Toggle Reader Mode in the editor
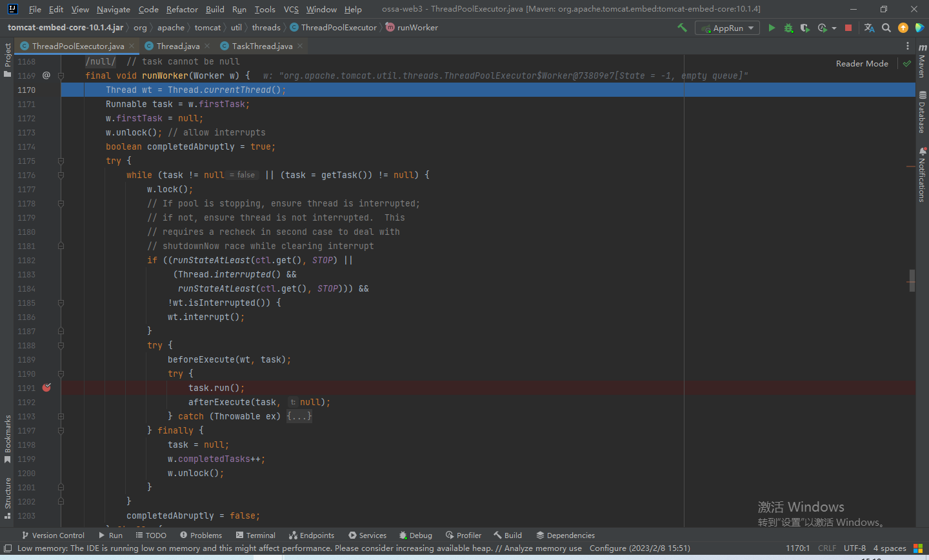 [x=862, y=63]
